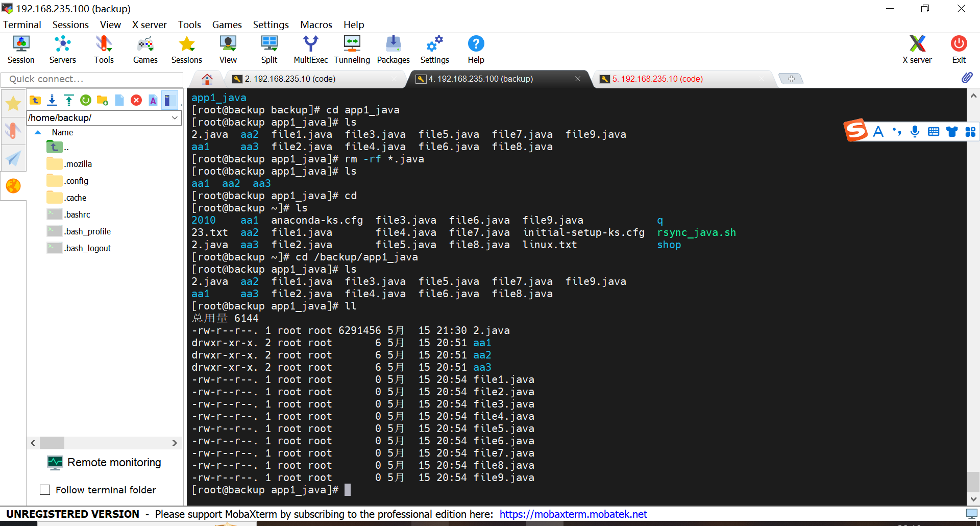
Task: Switch to tab 5. 192.168.235.10 (code)
Action: pyautogui.click(x=657, y=79)
